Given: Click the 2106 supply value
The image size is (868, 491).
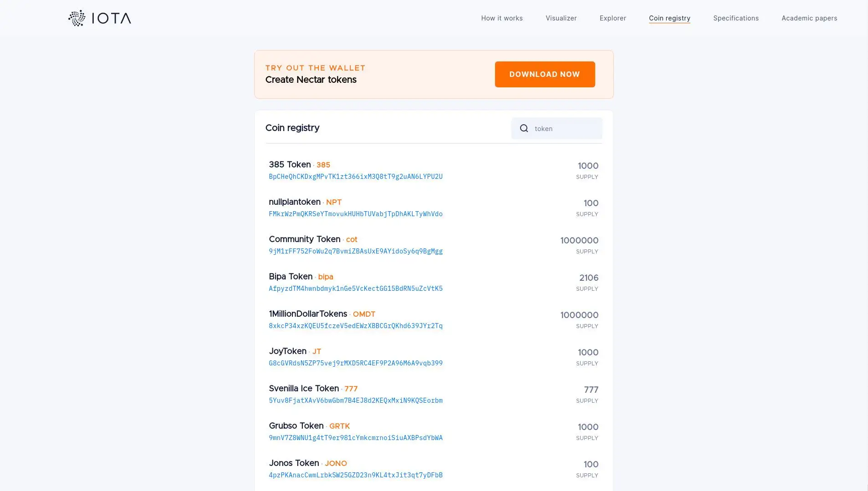Looking at the screenshot, I should click(x=589, y=278).
